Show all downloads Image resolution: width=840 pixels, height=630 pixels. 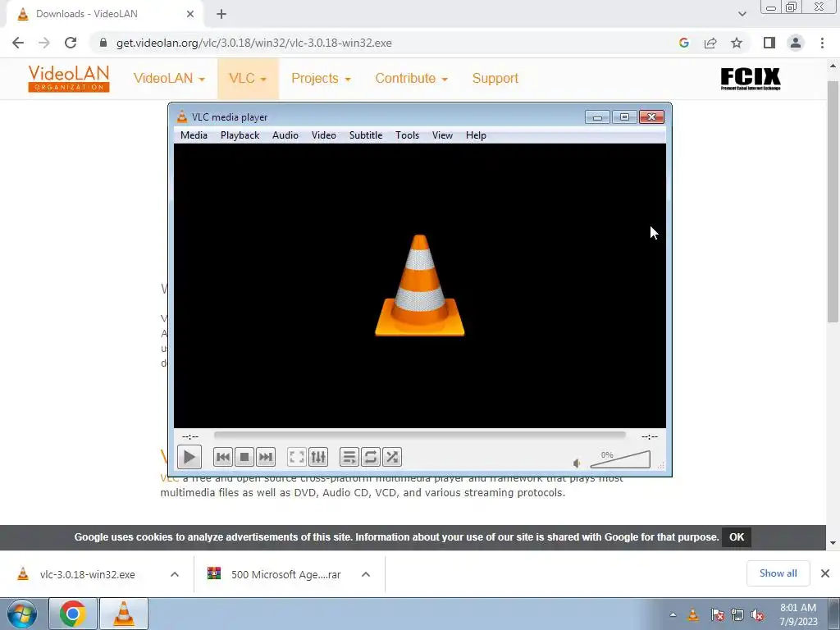click(778, 573)
